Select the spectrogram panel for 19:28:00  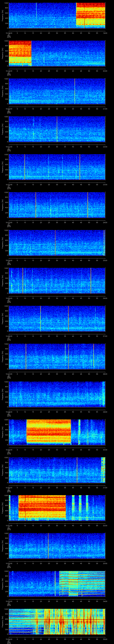click(57, 394)
